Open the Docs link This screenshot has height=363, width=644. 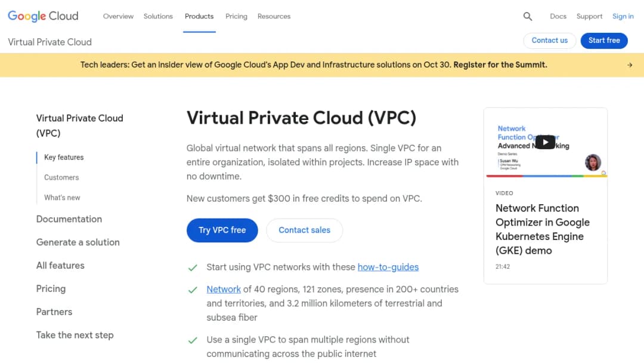click(x=558, y=17)
